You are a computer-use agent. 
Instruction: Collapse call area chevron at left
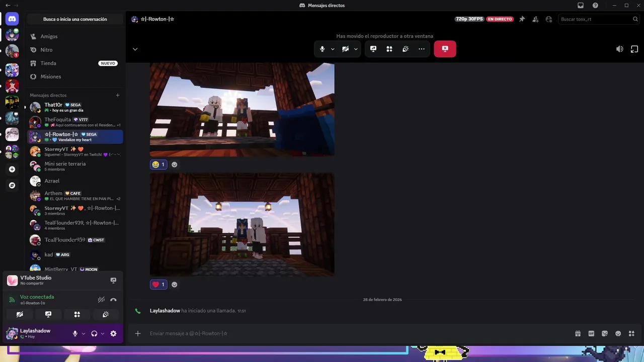click(x=135, y=49)
